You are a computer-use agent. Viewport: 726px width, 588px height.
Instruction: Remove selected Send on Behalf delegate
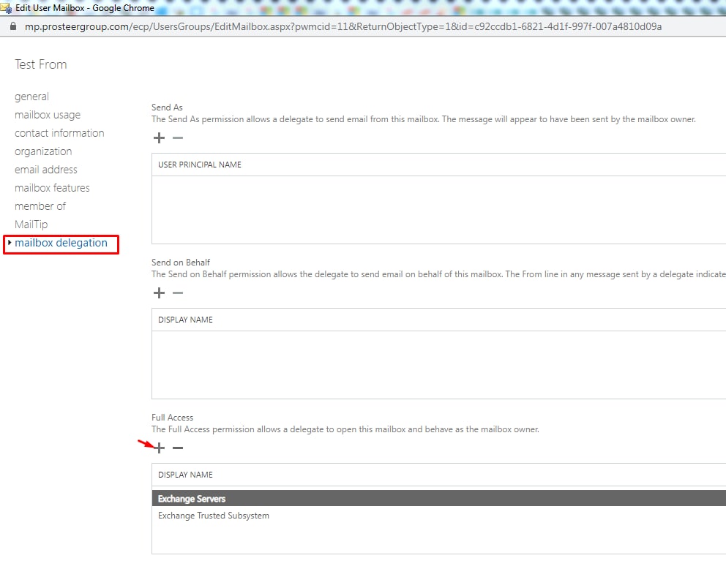[x=178, y=293]
